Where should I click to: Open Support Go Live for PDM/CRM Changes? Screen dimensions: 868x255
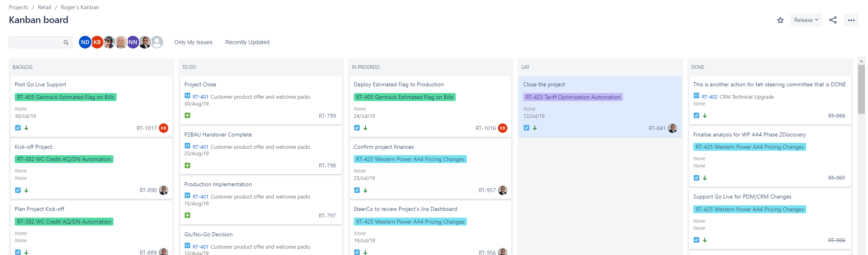742,197
